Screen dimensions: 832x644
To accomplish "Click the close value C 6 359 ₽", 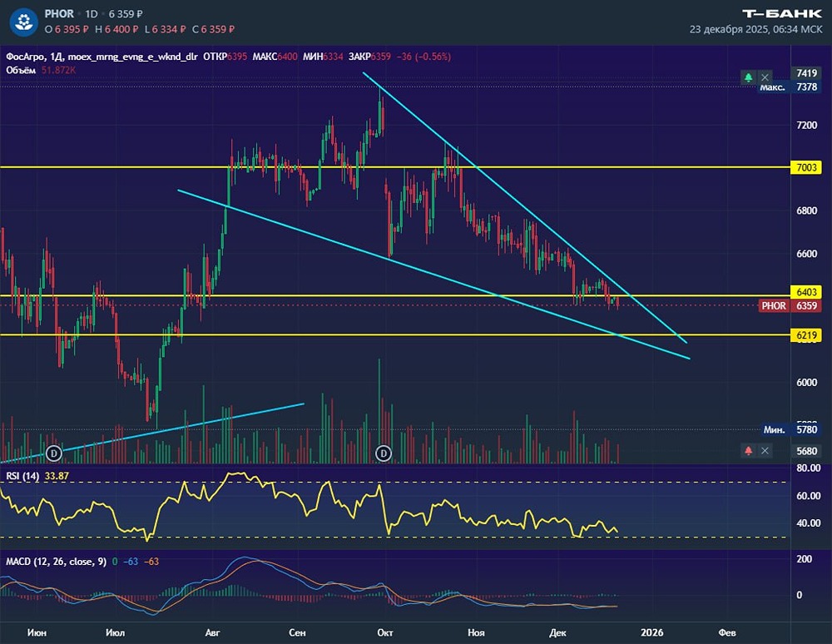I will 213,29.
